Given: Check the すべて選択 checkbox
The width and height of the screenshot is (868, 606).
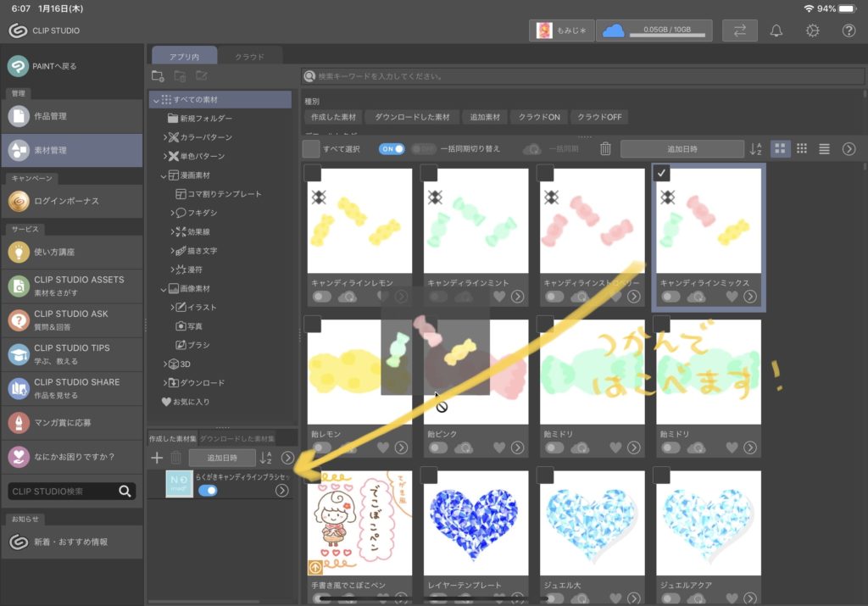Looking at the screenshot, I should pyautogui.click(x=312, y=149).
